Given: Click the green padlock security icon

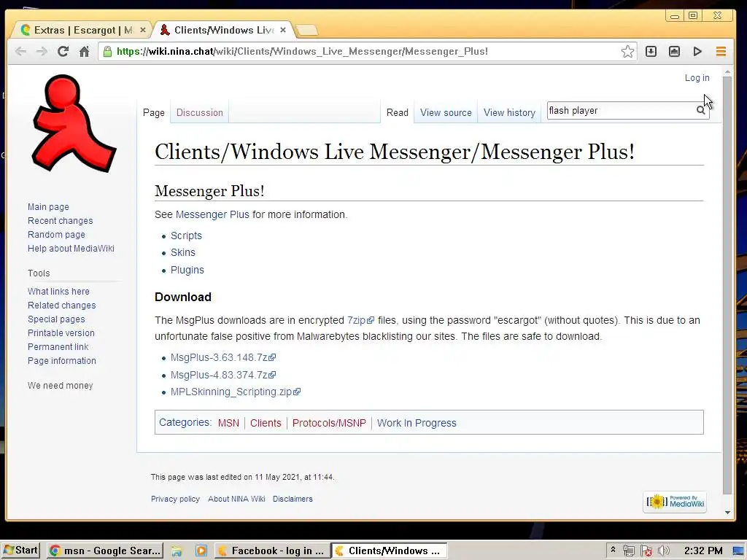Looking at the screenshot, I should pos(108,52).
